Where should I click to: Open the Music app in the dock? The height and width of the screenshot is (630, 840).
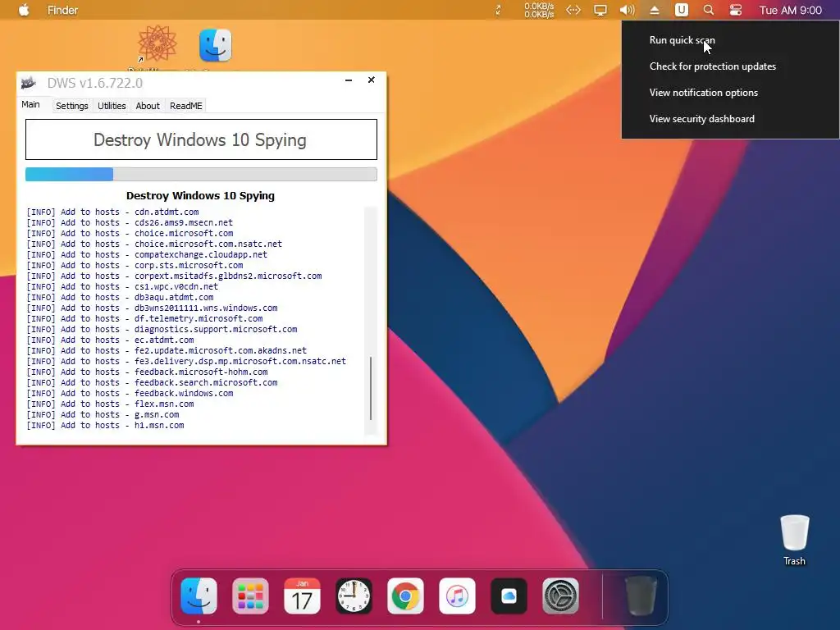point(457,596)
